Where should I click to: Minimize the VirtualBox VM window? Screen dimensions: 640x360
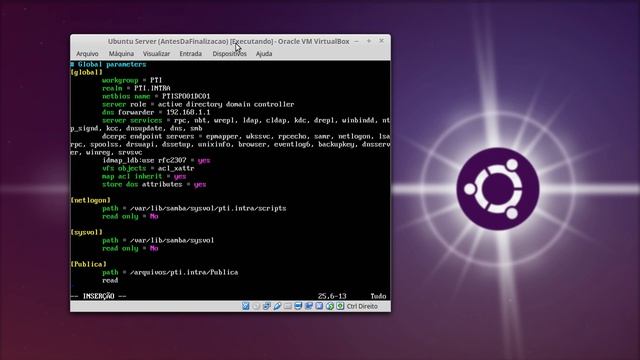[x=356, y=41]
